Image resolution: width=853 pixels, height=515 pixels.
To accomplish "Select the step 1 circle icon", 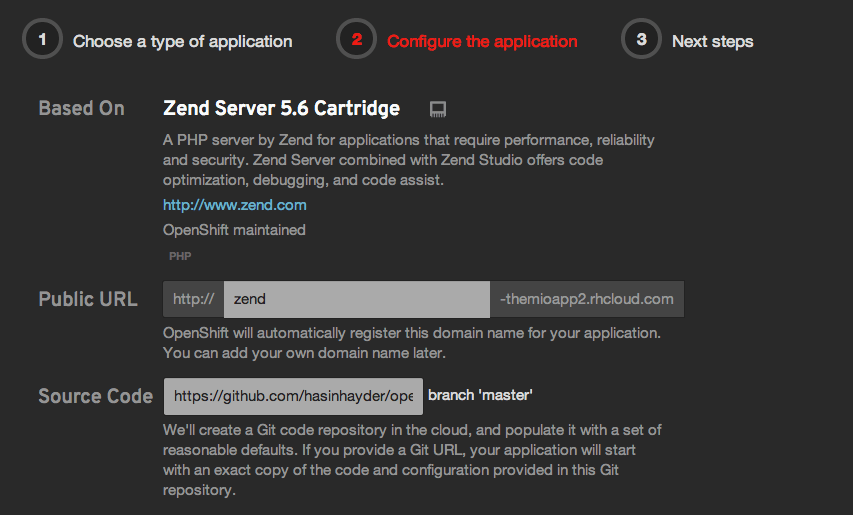I will 42,39.
